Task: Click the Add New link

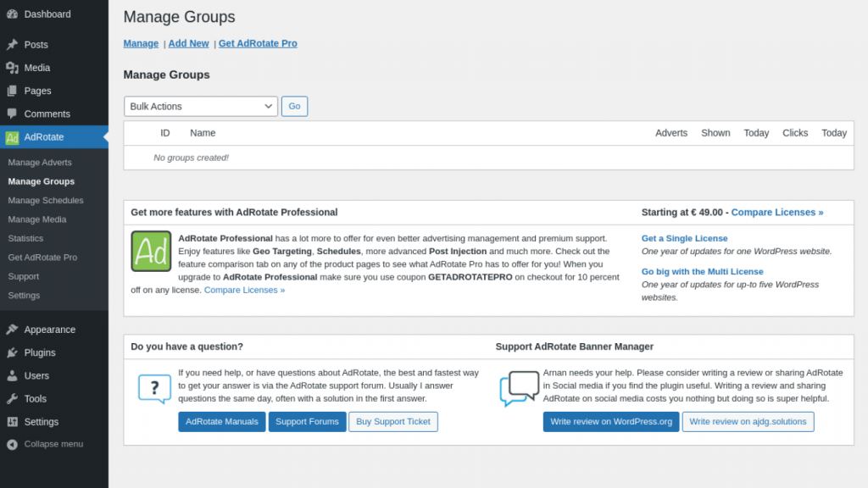Action: 188,43
